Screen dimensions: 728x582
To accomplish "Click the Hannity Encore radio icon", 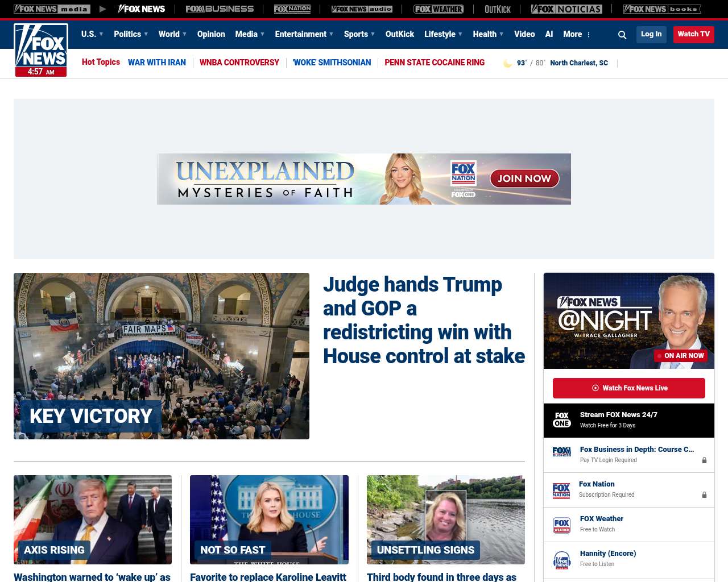I will 562,560.
